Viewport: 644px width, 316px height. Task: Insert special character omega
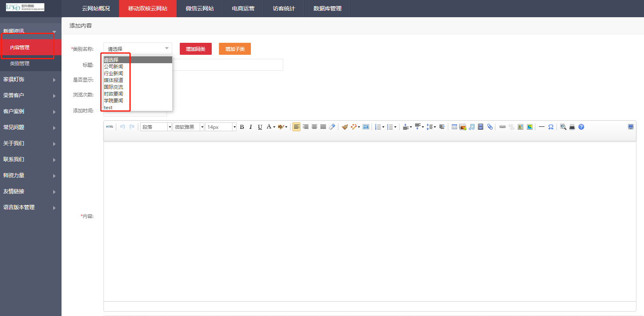pos(551,127)
